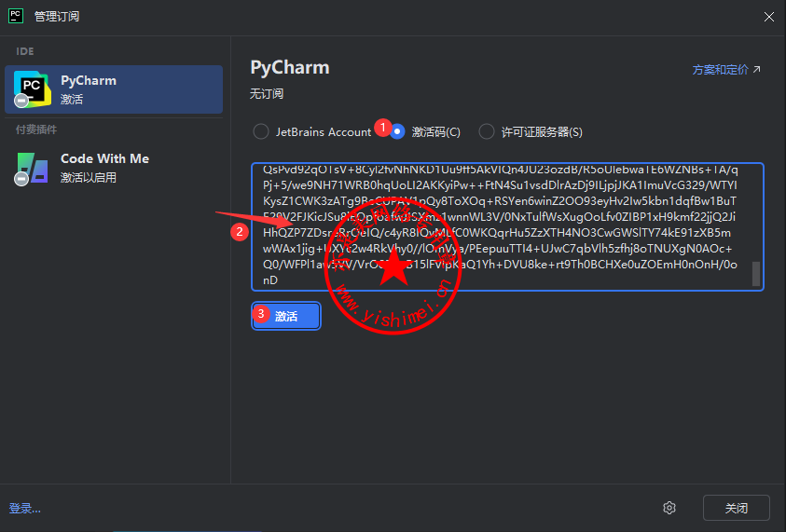The image size is (786, 532).
Task: Click the activation code scrollbar thumb
Action: pyautogui.click(x=756, y=274)
